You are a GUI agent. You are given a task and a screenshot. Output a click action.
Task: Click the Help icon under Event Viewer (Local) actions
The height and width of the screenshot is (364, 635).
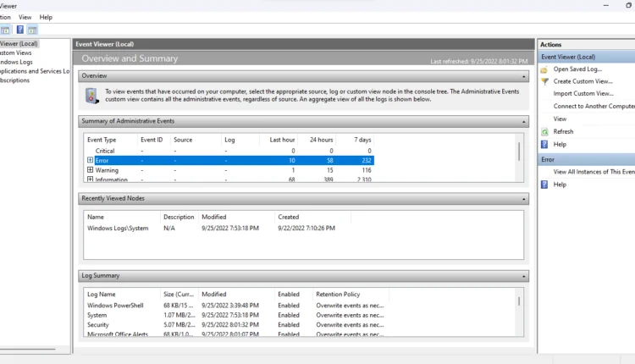pos(545,144)
